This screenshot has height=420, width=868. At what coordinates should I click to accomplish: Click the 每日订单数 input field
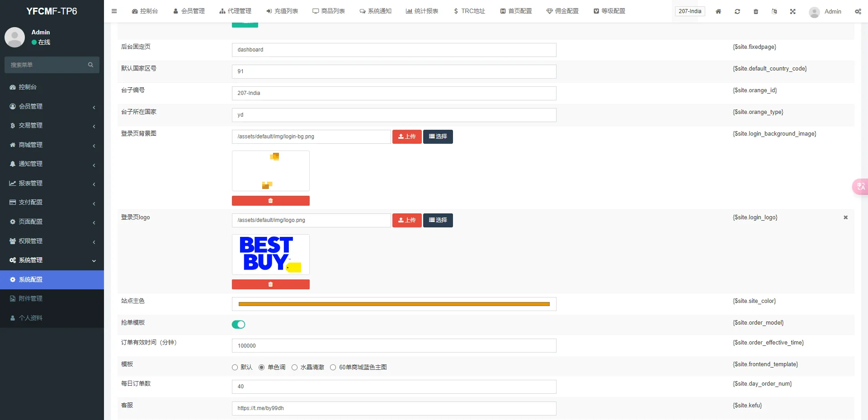[394, 387]
